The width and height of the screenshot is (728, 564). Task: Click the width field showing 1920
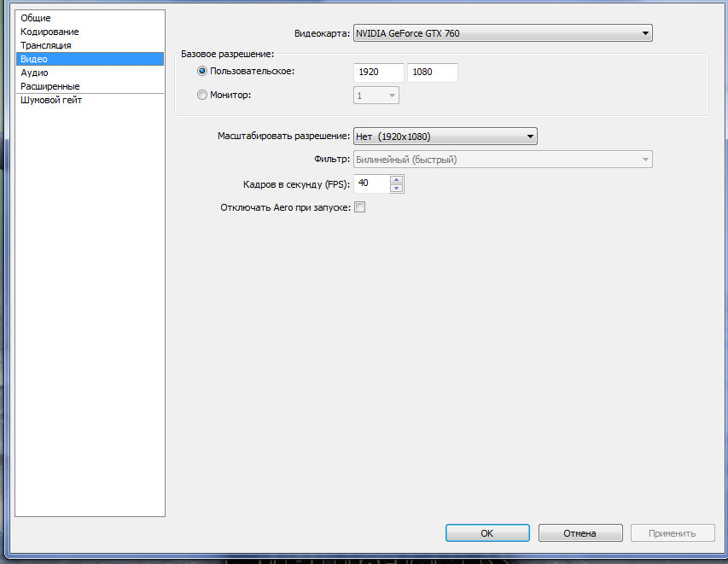pos(379,73)
